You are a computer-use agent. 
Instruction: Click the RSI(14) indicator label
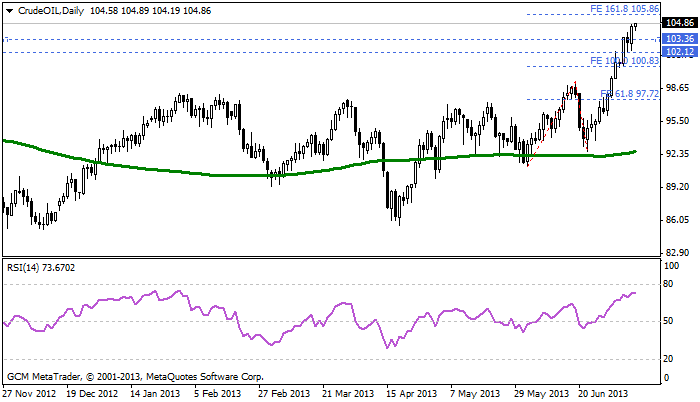click(25, 269)
